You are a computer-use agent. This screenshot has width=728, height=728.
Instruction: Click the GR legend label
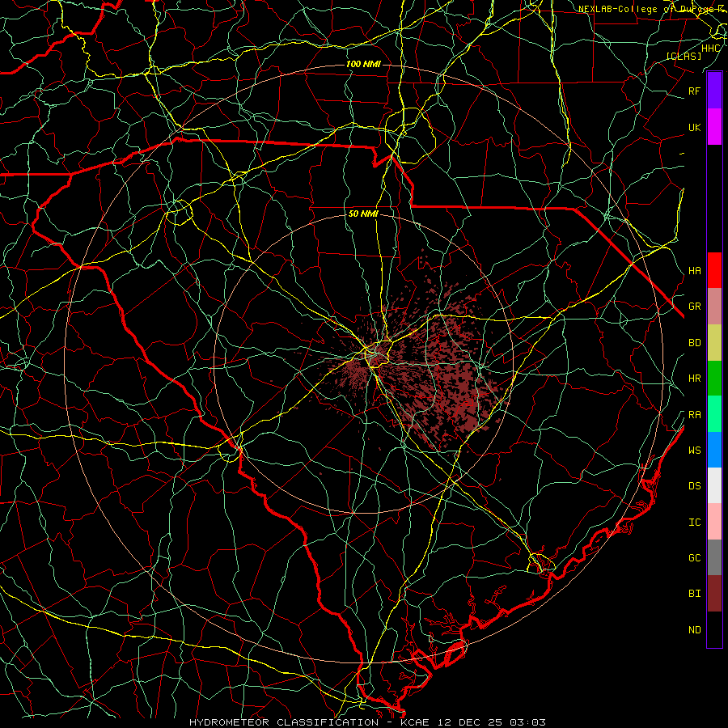694,307
